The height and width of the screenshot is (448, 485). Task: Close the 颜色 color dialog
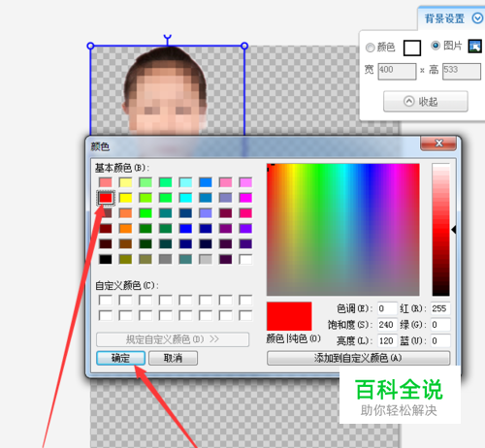pyautogui.click(x=438, y=144)
